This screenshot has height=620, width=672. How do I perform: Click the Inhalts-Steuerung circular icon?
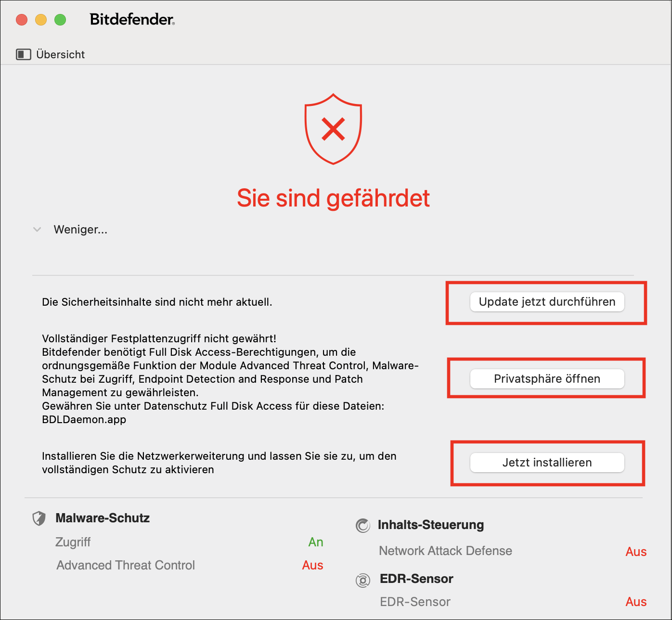(x=363, y=526)
